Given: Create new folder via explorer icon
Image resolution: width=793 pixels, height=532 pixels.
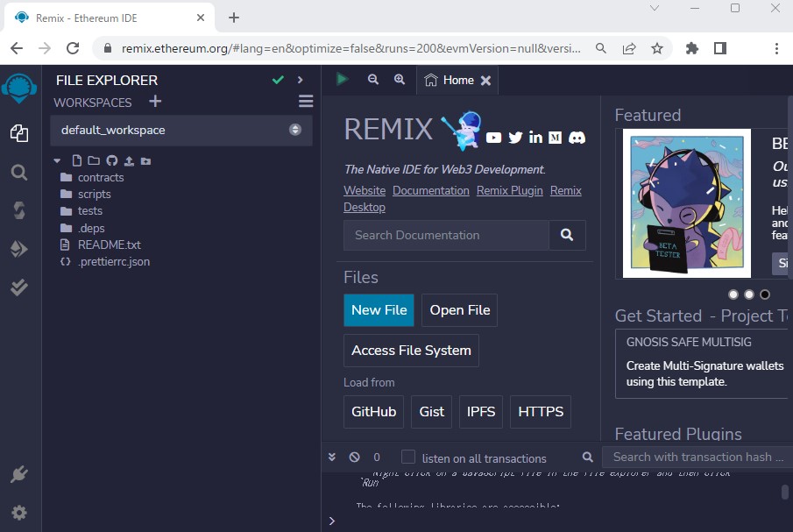Looking at the screenshot, I should pyautogui.click(x=94, y=160).
